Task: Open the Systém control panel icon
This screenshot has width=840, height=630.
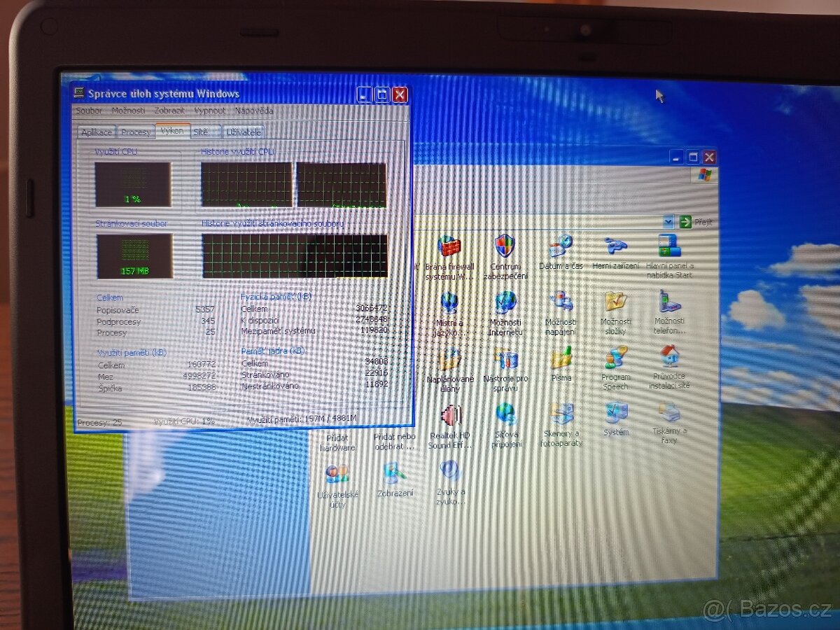Action: coord(616,413)
